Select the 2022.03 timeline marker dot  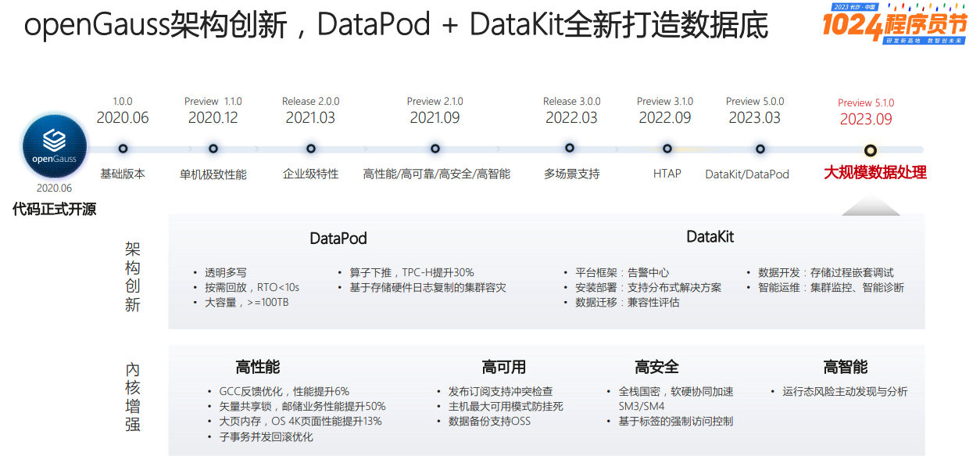pos(570,147)
